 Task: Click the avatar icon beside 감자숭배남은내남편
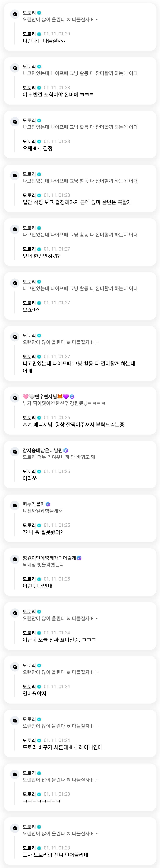[15, 451]
